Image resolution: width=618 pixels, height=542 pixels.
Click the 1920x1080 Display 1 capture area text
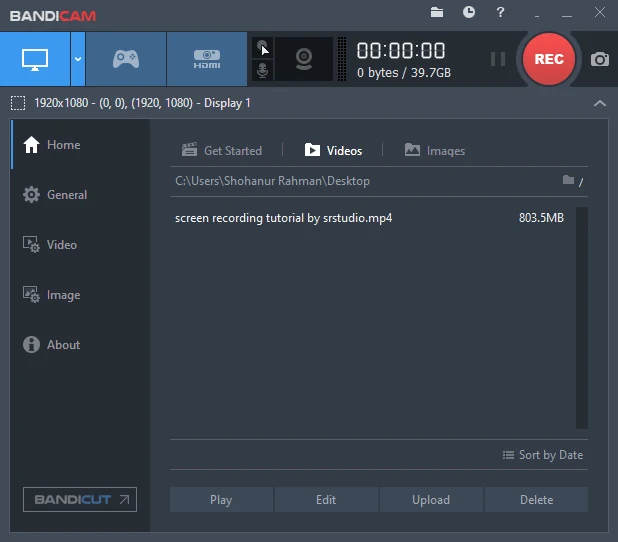pos(142,103)
